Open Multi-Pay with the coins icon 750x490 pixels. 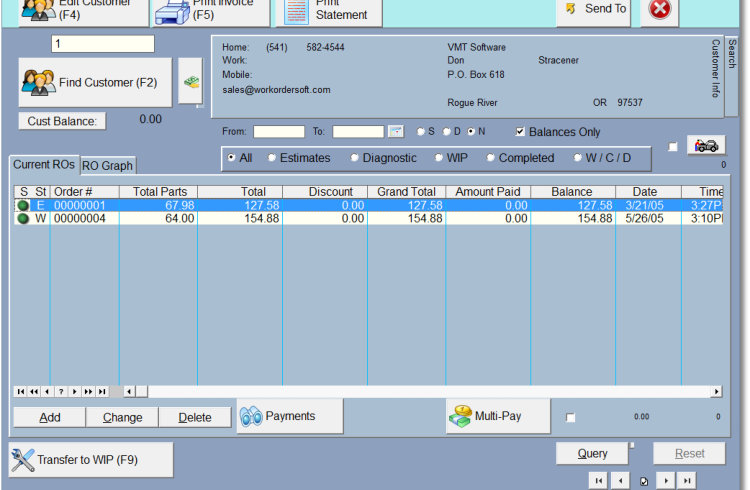[461, 416]
